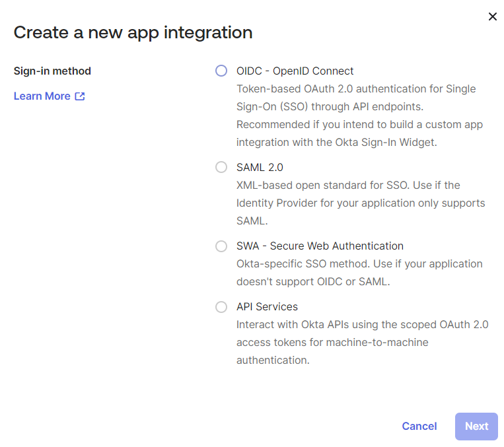Click the machine-to-machine authentication description
Image resolution: width=504 pixels, height=447 pixels.
point(362,343)
